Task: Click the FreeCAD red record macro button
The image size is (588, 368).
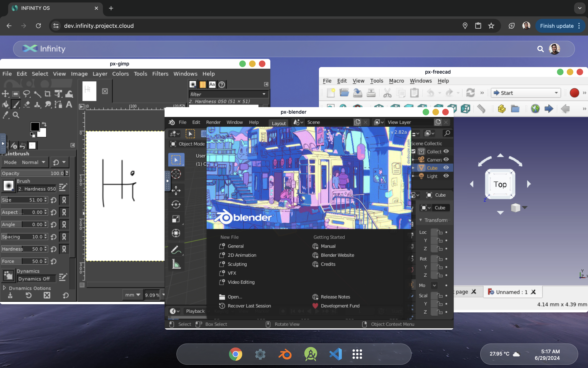Action: click(574, 93)
